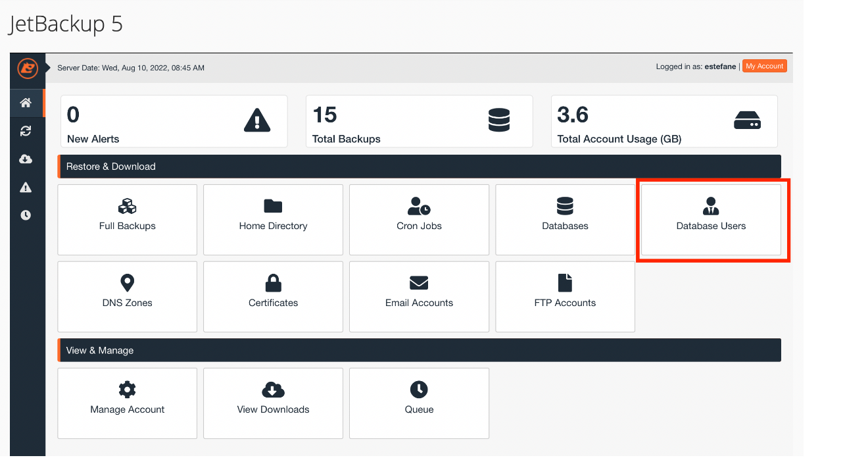
Task: Click the View & Manage section header
Action: coord(420,350)
